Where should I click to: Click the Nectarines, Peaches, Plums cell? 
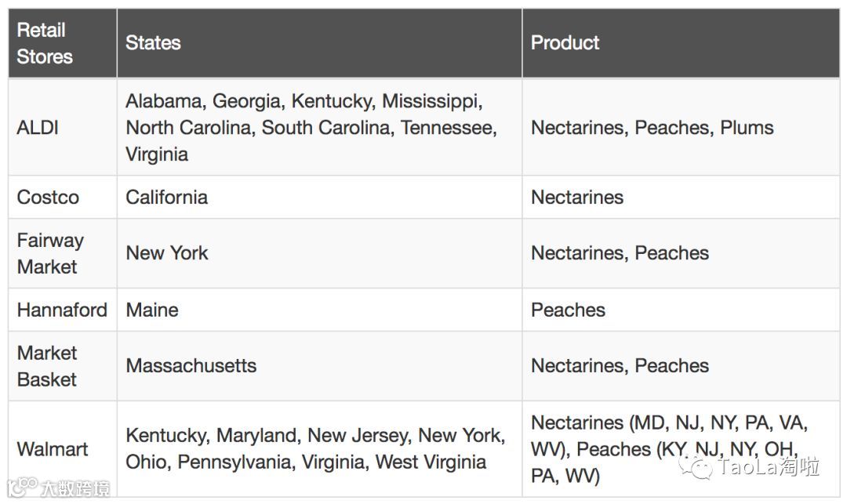click(x=682, y=127)
